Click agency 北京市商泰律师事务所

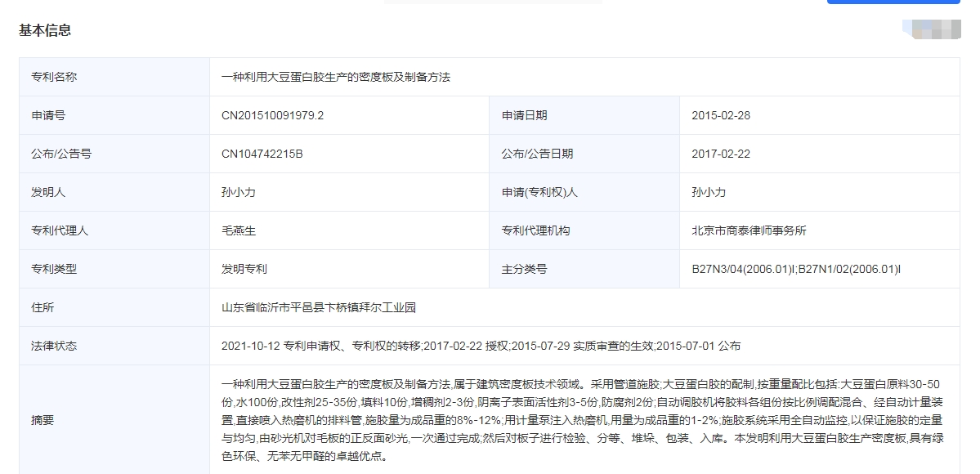point(748,230)
